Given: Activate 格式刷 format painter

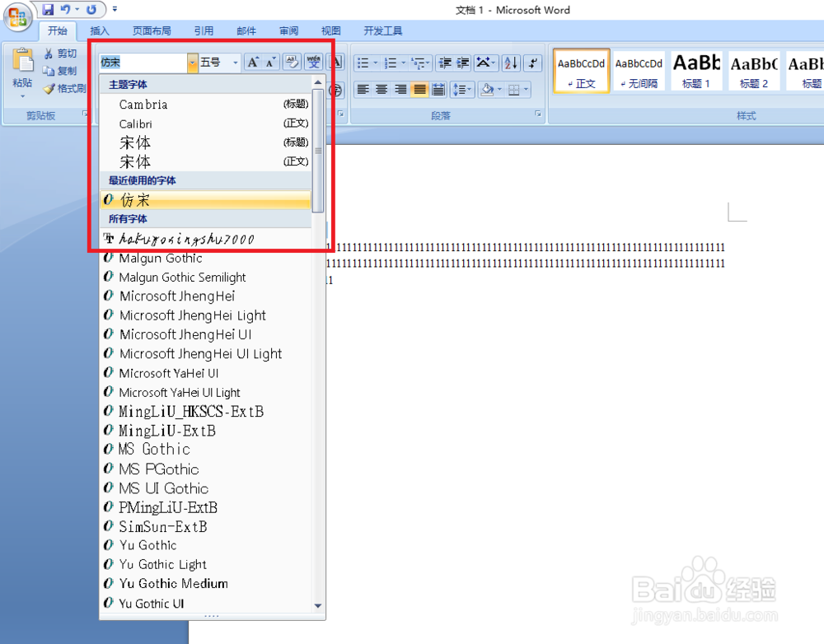Looking at the screenshot, I should [64, 88].
